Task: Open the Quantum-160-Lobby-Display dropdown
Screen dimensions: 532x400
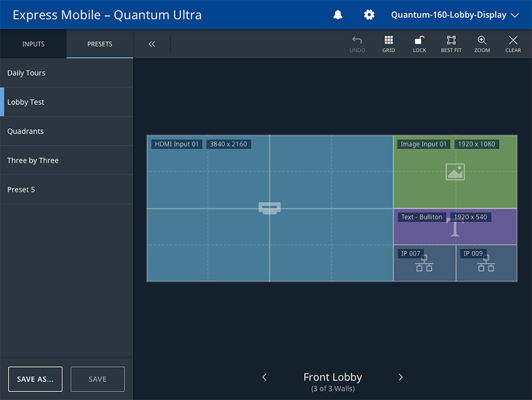Action: (x=455, y=15)
